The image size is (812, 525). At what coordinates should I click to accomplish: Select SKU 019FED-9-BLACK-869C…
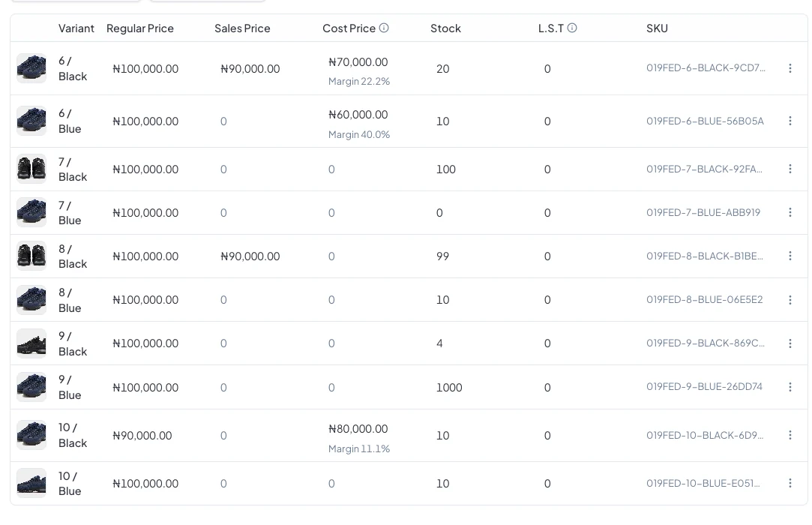(x=705, y=343)
